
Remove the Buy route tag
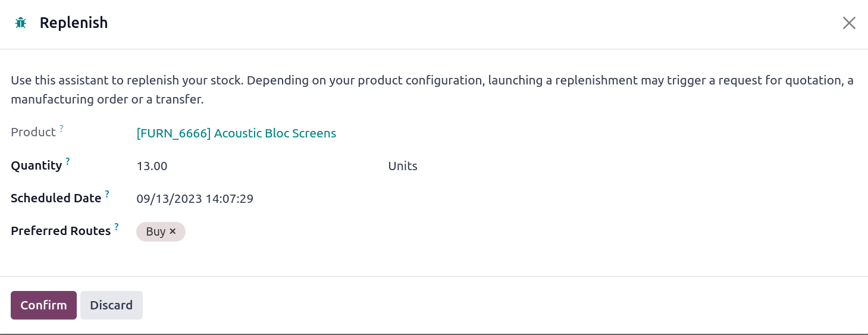coord(173,231)
